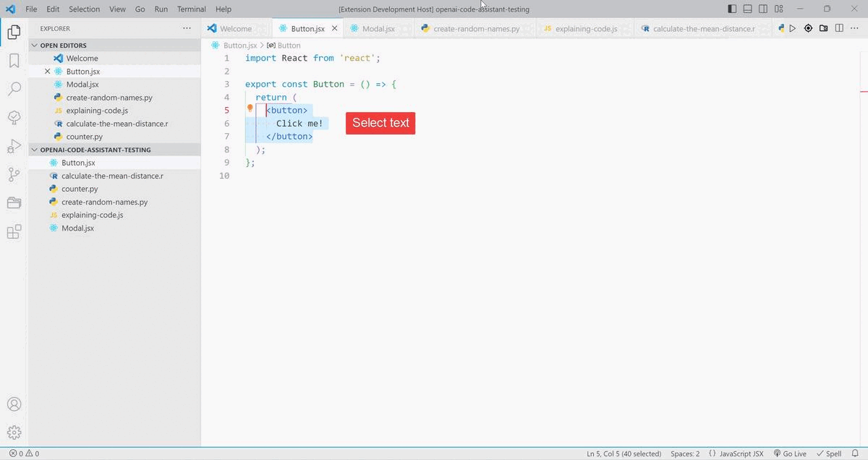
Task: Click the lightbulb code action on line 5
Action: [250, 109]
